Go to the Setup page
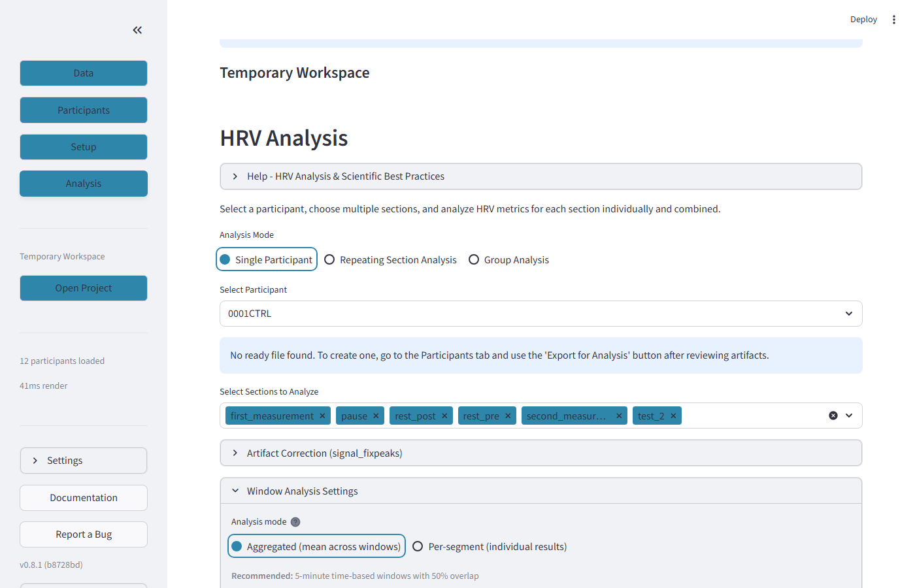Viewport: 915px width, 588px height. 84,147
